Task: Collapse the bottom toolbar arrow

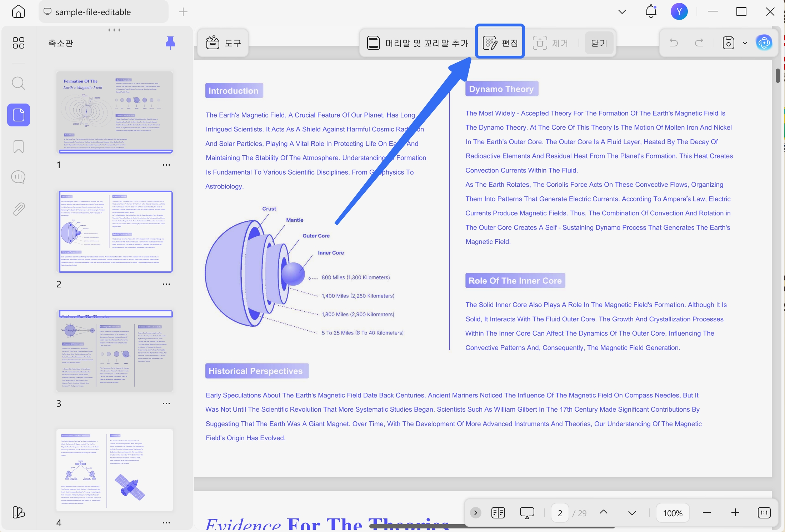Action: (x=475, y=513)
